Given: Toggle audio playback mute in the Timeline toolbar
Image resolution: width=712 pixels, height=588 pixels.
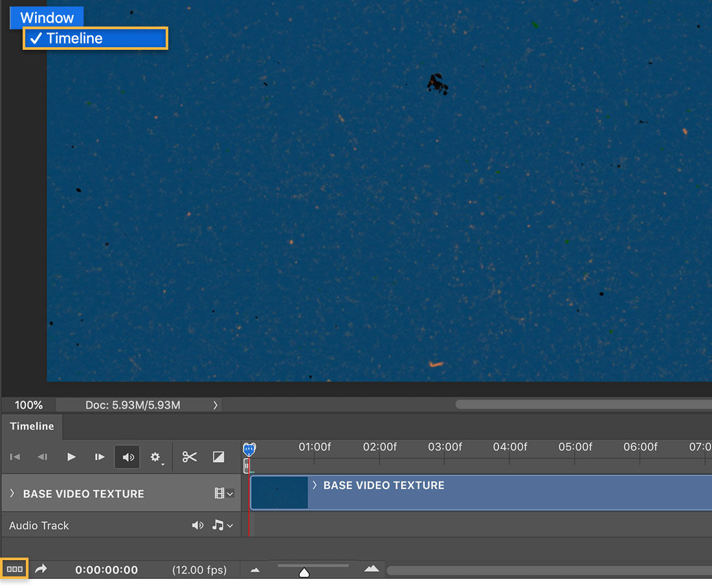Looking at the screenshot, I should click(127, 457).
